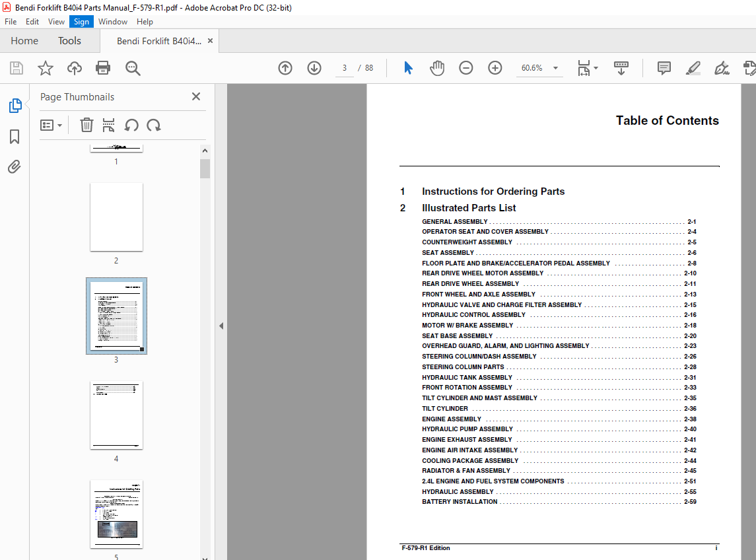This screenshot has width=756, height=560.
Task: Open the Help menu
Action: tap(145, 22)
